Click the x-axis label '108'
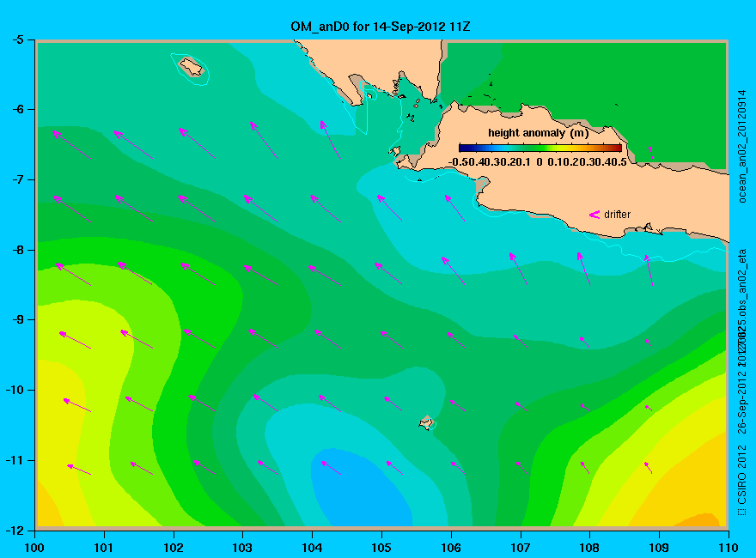This screenshot has height=558, width=756. coord(589,548)
